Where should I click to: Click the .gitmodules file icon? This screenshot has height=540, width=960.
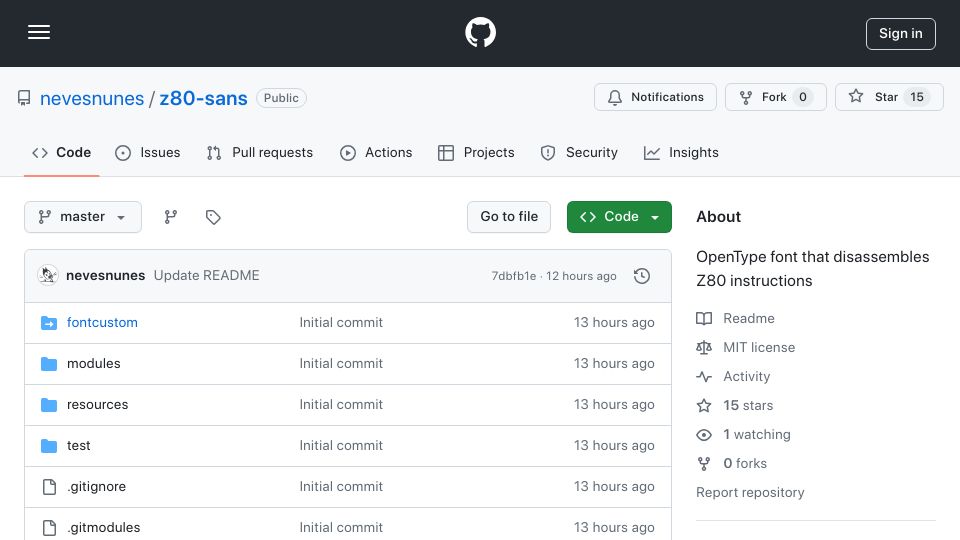[49, 528]
